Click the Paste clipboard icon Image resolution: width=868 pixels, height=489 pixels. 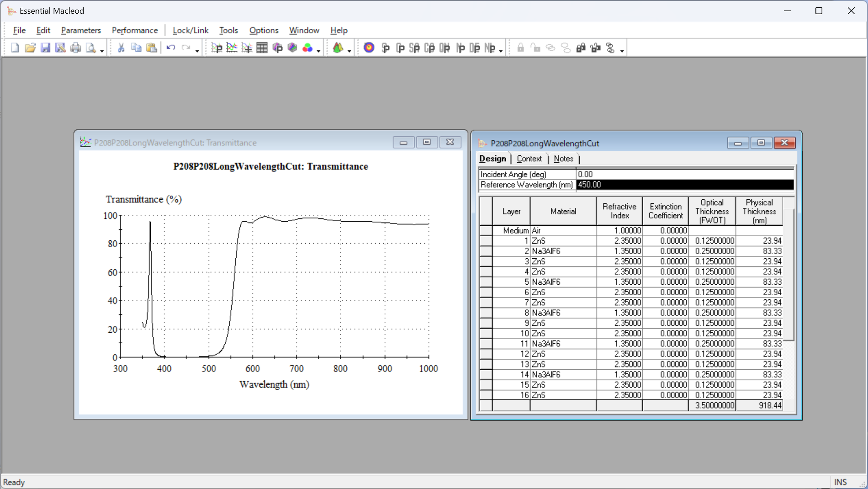click(152, 48)
